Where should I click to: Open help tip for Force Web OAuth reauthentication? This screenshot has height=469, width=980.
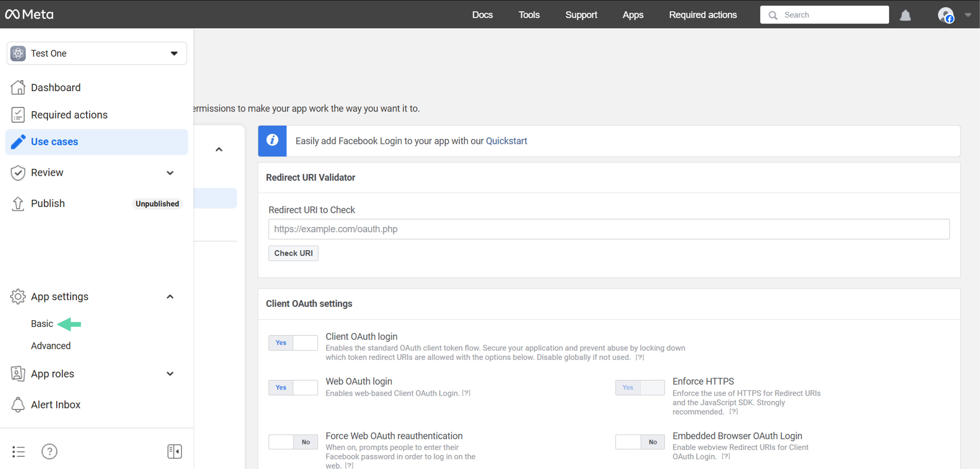[349, 465]
